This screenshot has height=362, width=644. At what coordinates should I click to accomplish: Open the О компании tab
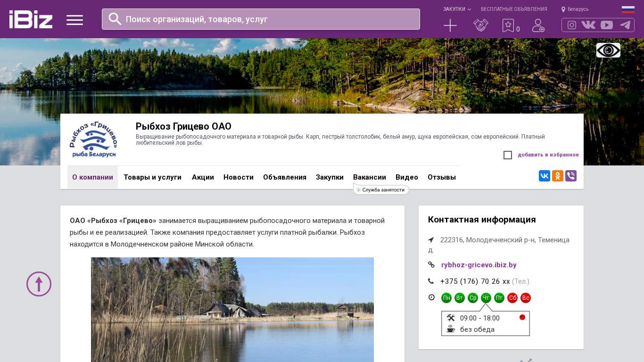pyautogui.click(x=92, y=177)
